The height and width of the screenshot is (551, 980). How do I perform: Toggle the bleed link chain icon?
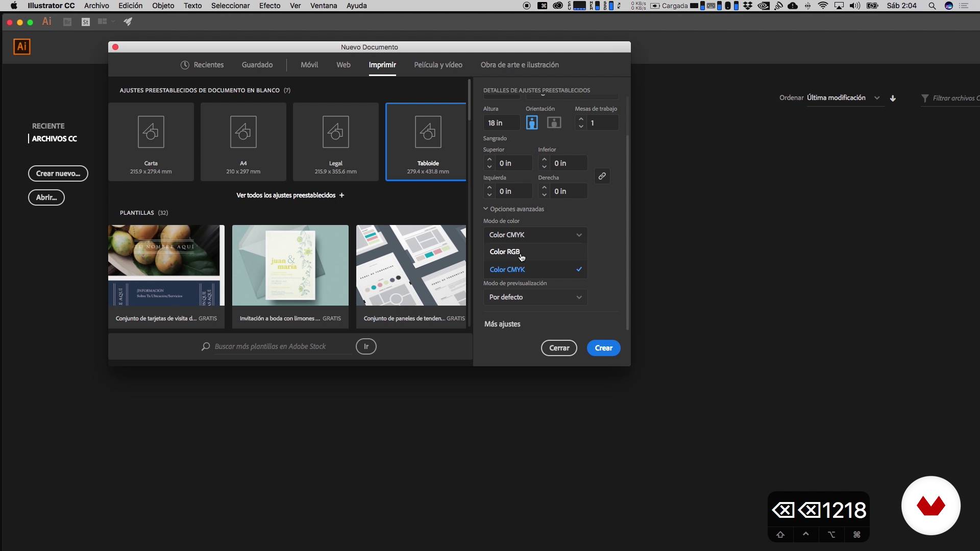click(x=602, y=176)
